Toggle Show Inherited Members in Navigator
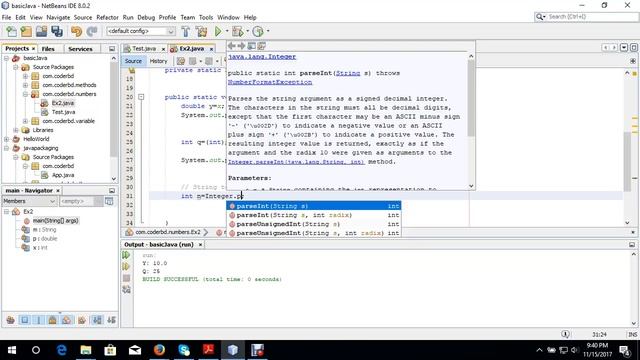 (11, 320)
